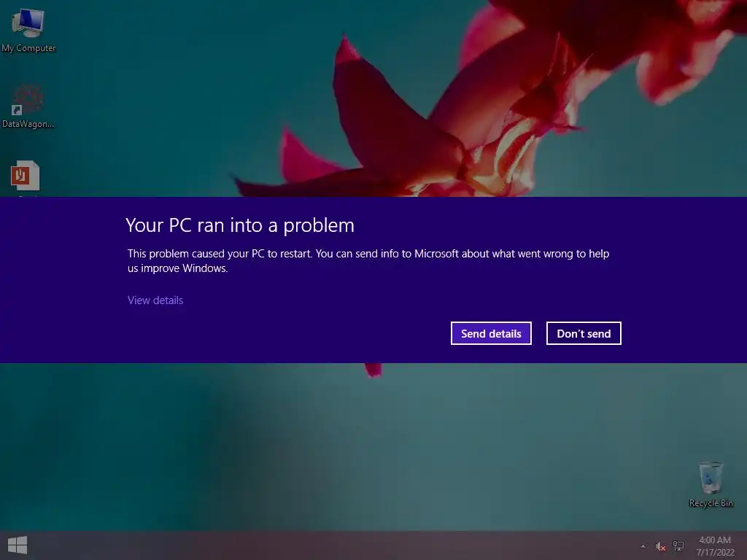Screen dimensions: 747x560
Task: Click the Send details button
Action: 491,333
